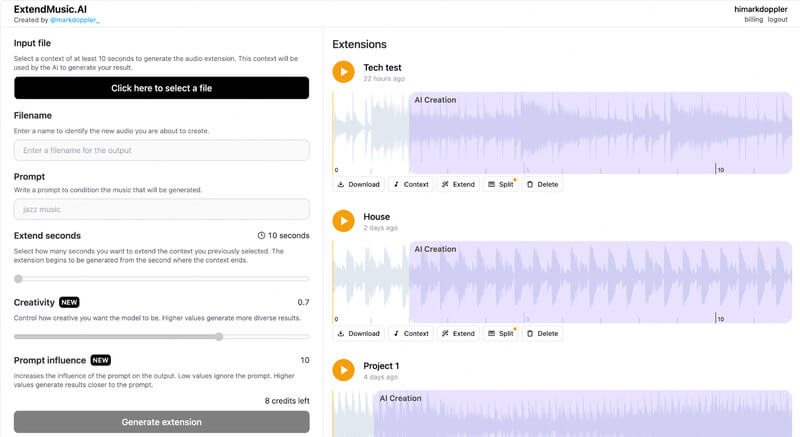The height and width of the screenshot is (437, 800).
Task: Split the Tech test audio
Action: click(501, 185)
